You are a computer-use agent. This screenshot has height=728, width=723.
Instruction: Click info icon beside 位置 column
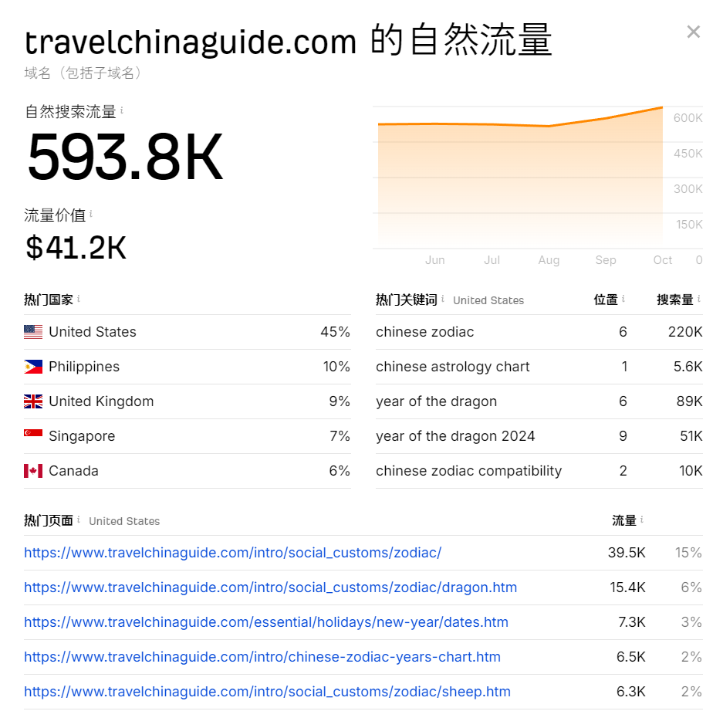point(623,299)
